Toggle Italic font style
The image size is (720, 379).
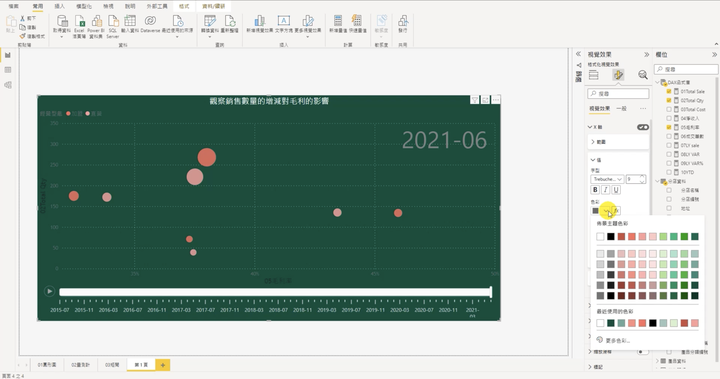[x=606, y=190]
